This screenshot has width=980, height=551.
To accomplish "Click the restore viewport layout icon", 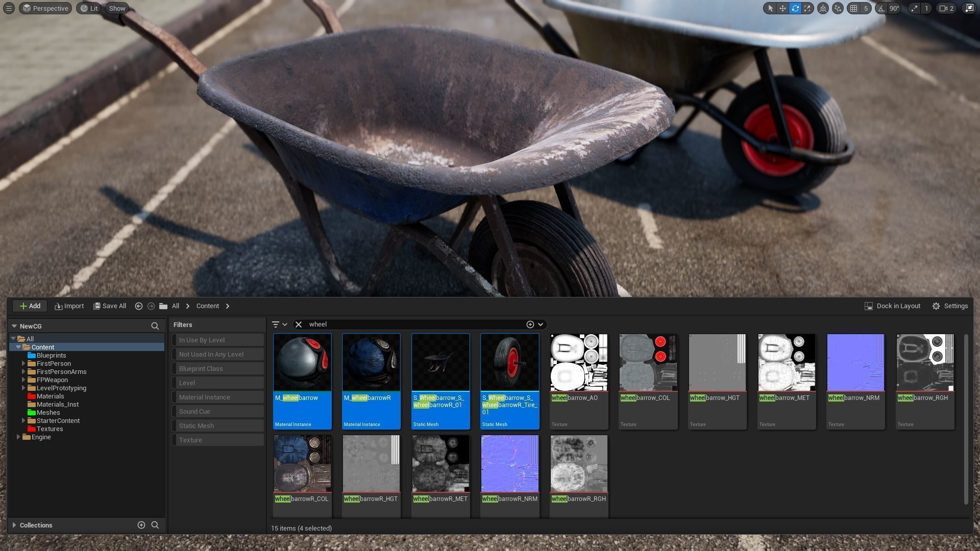I will 969,8.
